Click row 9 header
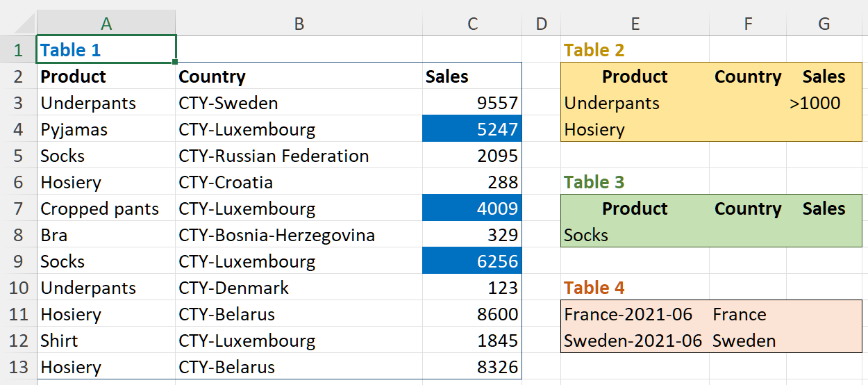 click(18, 261)
